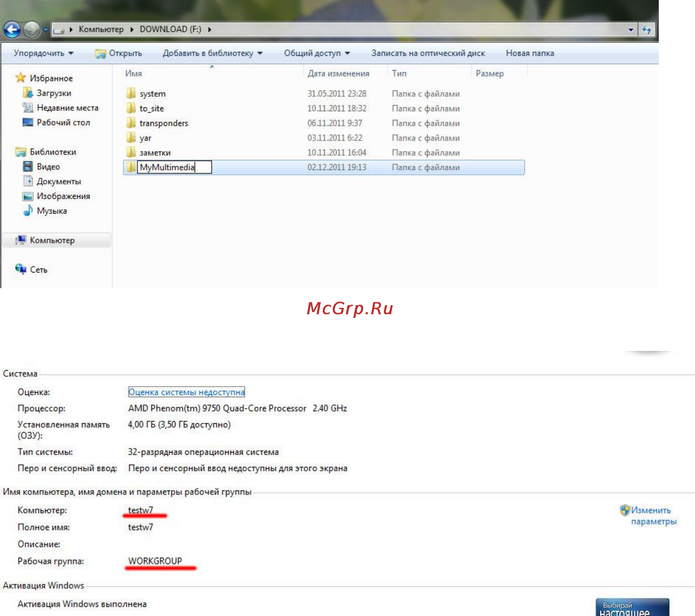This screenshot has width=695, height=616.
Task: Expand arrow after Компьютер in breadcrumb
Action: tap(132, 30)
